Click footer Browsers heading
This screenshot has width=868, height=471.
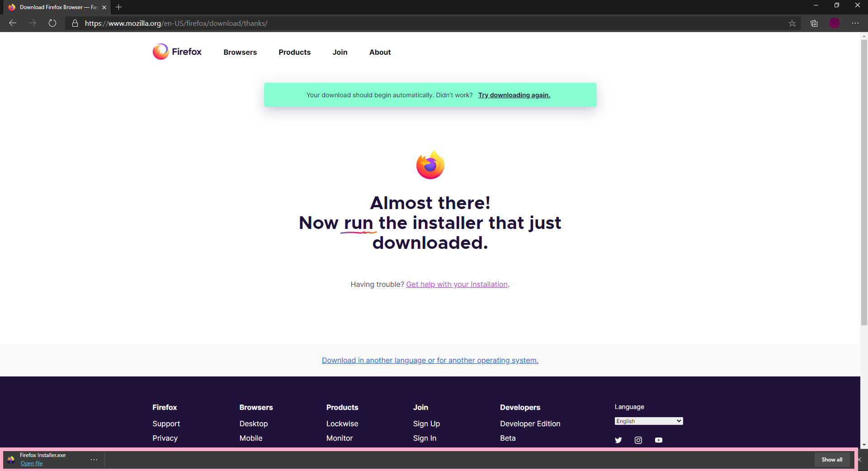click(x=256, y=407)
